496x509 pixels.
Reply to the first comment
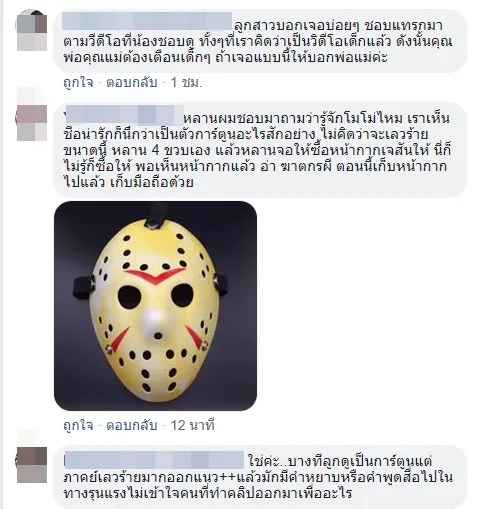[x=131, y=82]
